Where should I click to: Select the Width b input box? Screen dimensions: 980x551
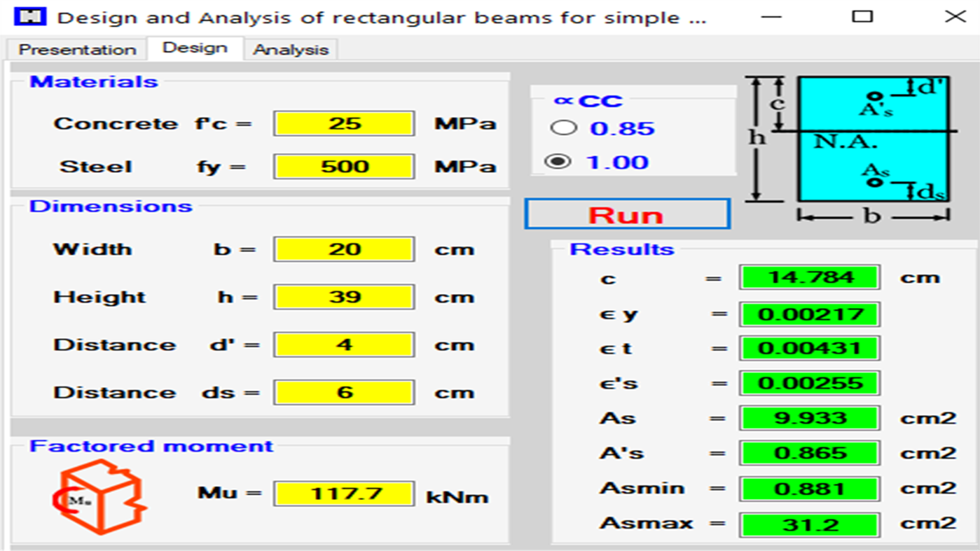pos(344,249)
